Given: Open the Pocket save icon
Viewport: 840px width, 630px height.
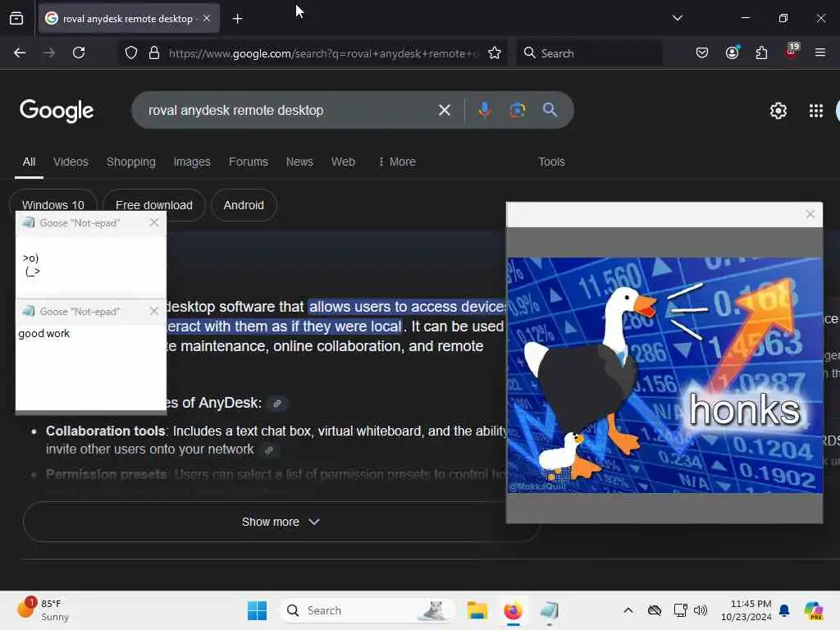Looking at the screenshot, I should pyautogui.click(x=702, y=52).
